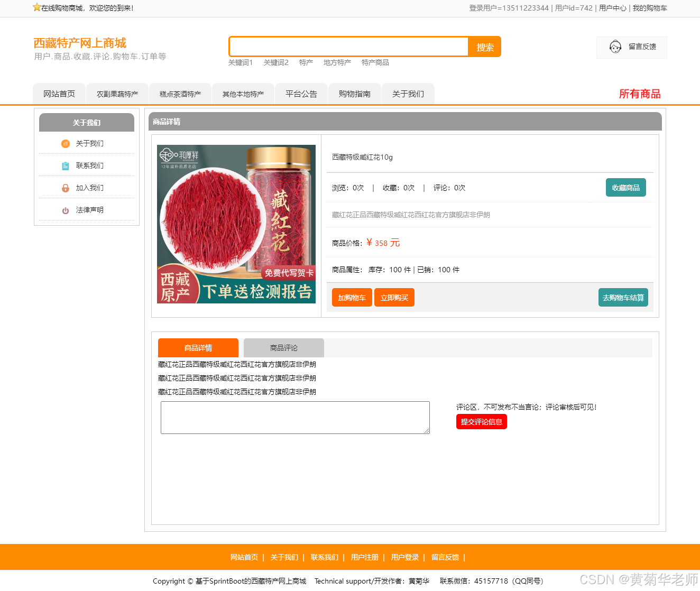Open the sidebar 联系我们 link
Screen dimensions: 700x591
pos(90,166)
